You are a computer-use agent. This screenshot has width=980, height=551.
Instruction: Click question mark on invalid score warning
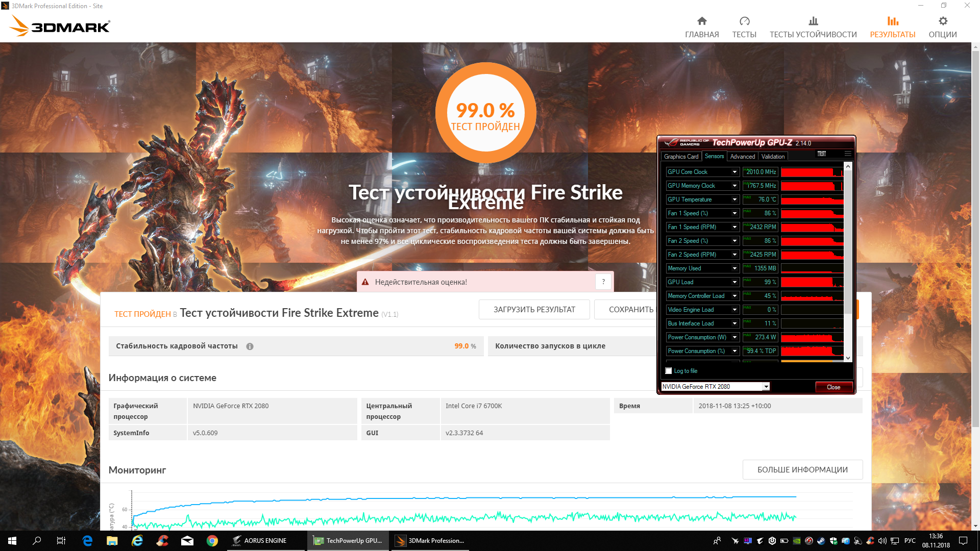click(603, 282)
